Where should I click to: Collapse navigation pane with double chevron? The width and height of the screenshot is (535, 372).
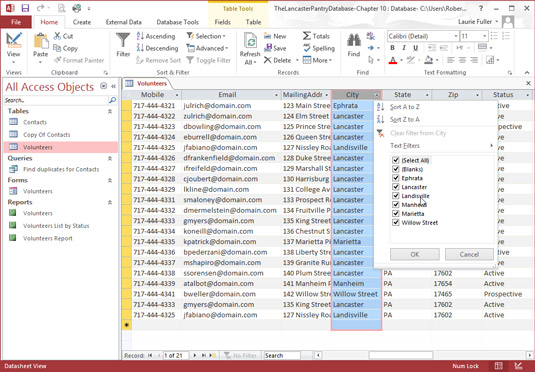click(x=114, y=86)
